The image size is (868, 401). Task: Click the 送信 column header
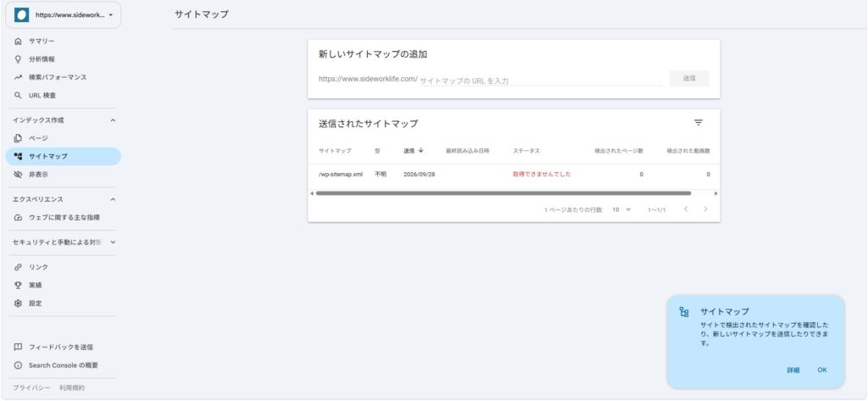[x=409, y=151]
